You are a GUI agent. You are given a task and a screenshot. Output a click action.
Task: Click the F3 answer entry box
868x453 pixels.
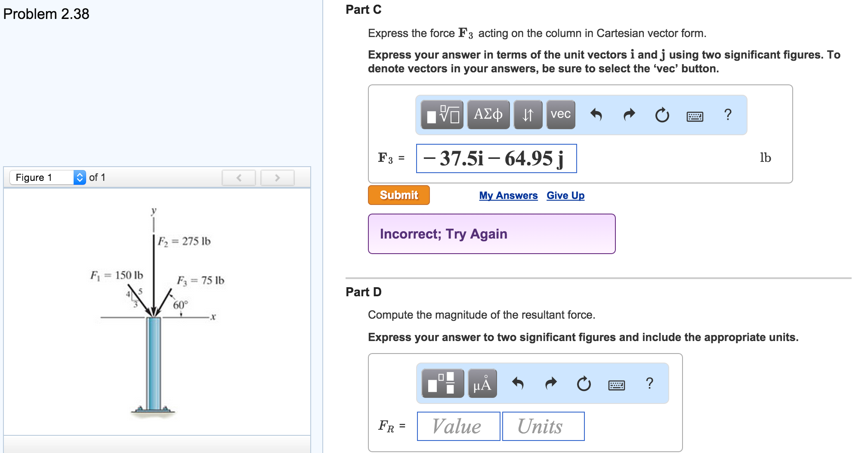point(496,158)
